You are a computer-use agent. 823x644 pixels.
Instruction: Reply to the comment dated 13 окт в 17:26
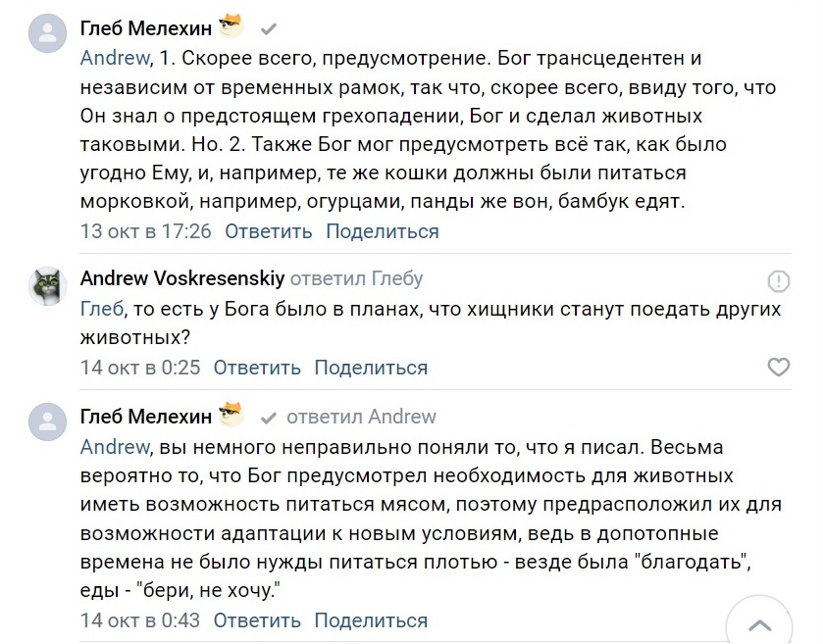coord(268,231)
